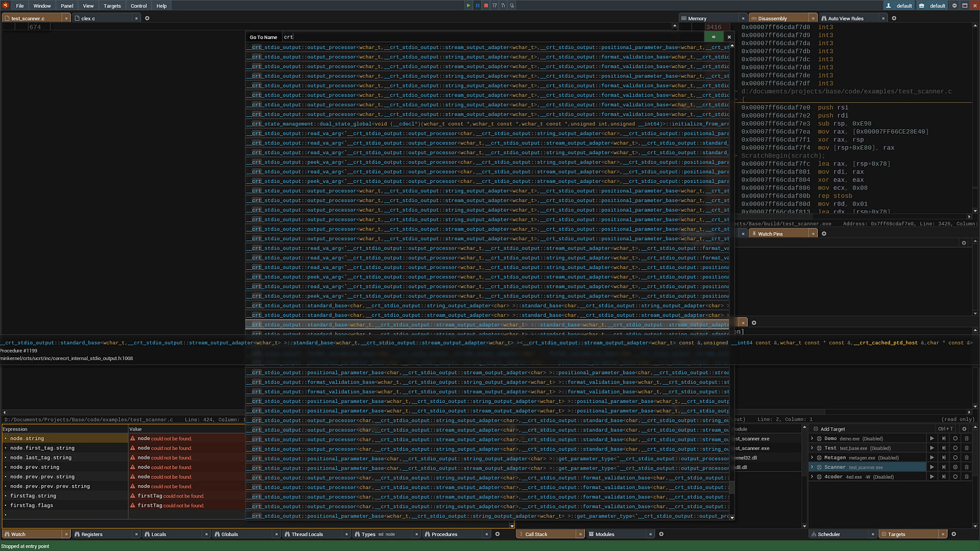The height and width of the screenshot is (551, 980).
Task: Expand the Scanner target entry
Action: click(x=812, y=467)
